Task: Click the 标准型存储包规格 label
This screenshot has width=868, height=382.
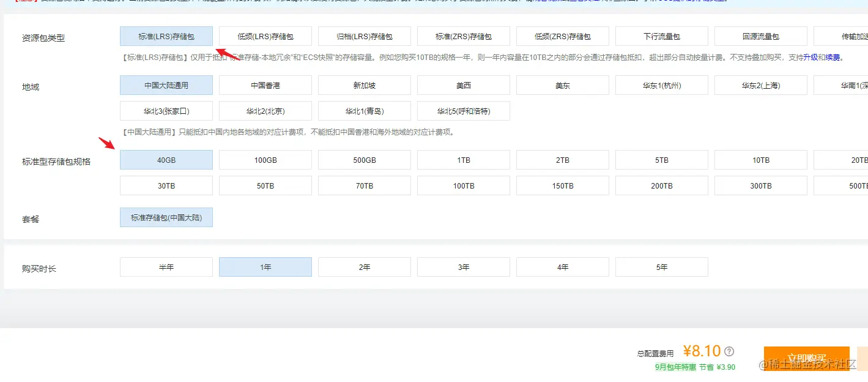Action: 56,162
